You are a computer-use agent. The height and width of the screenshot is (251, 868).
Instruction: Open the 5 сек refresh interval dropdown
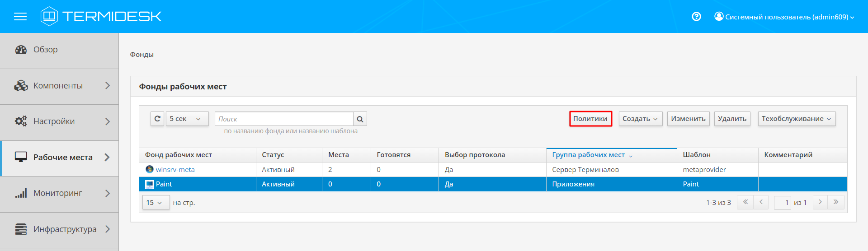click(x=187, y=119)
